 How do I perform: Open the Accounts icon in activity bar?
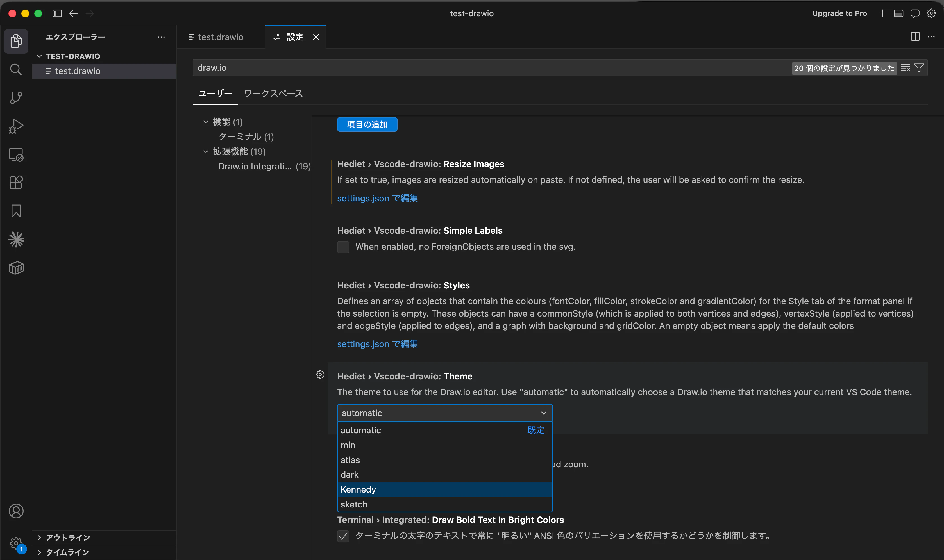[16, 511]
